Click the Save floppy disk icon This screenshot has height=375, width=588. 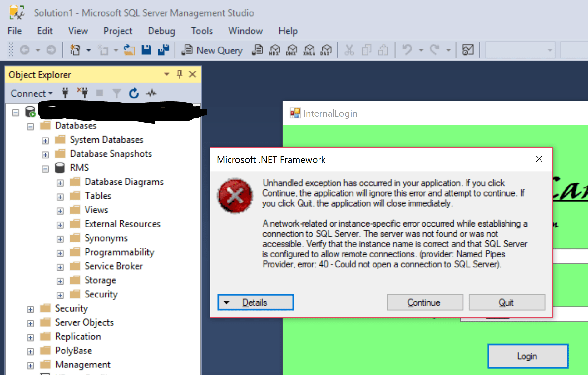click(146, 50)
